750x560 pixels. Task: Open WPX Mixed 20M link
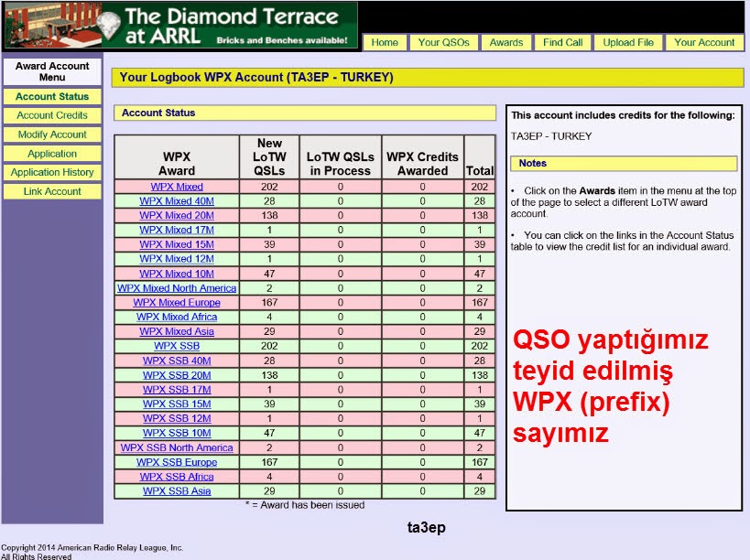177,216
